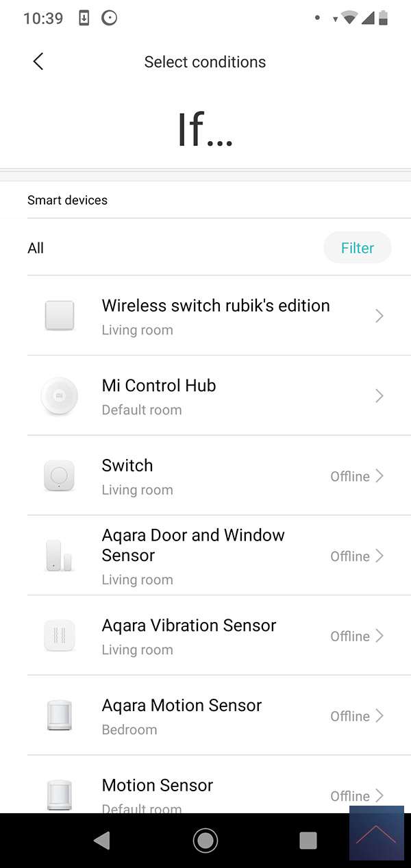This screenshot has width=411, height=868.
Task: Expand the Mi Control Hub chevron
Action: coord(379,396)
